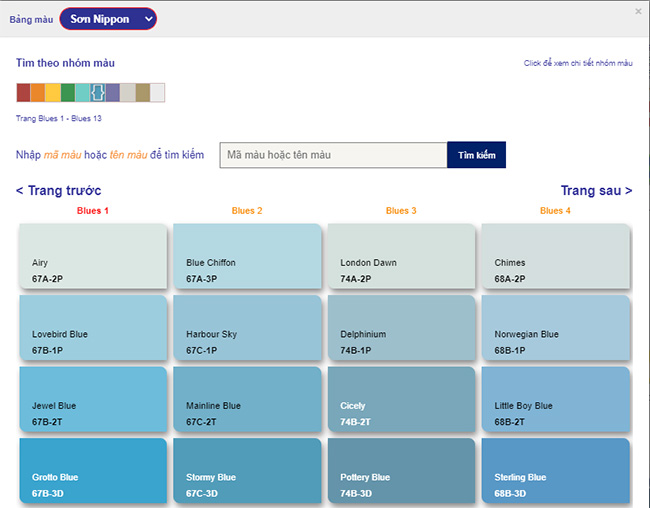The width and height of the screenshot is (650, 508).
Task: Open the Sơn Nippon palette dropdown
Action: [108, 19]
